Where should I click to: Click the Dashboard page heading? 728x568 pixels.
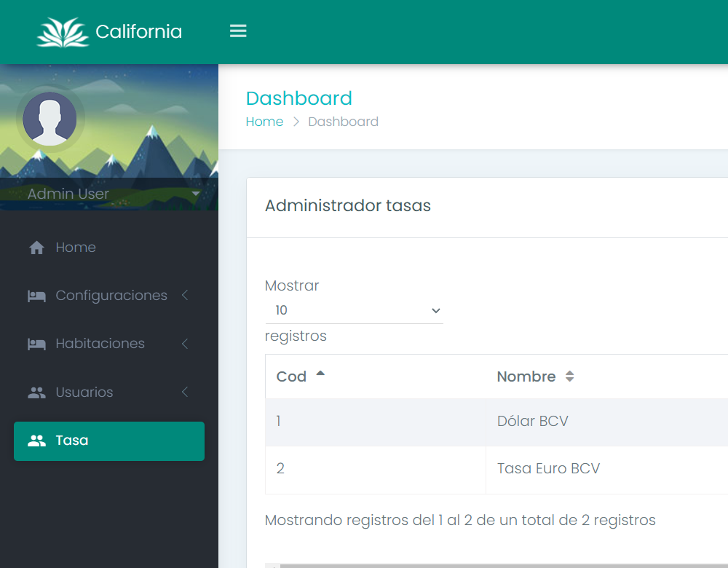299,98
